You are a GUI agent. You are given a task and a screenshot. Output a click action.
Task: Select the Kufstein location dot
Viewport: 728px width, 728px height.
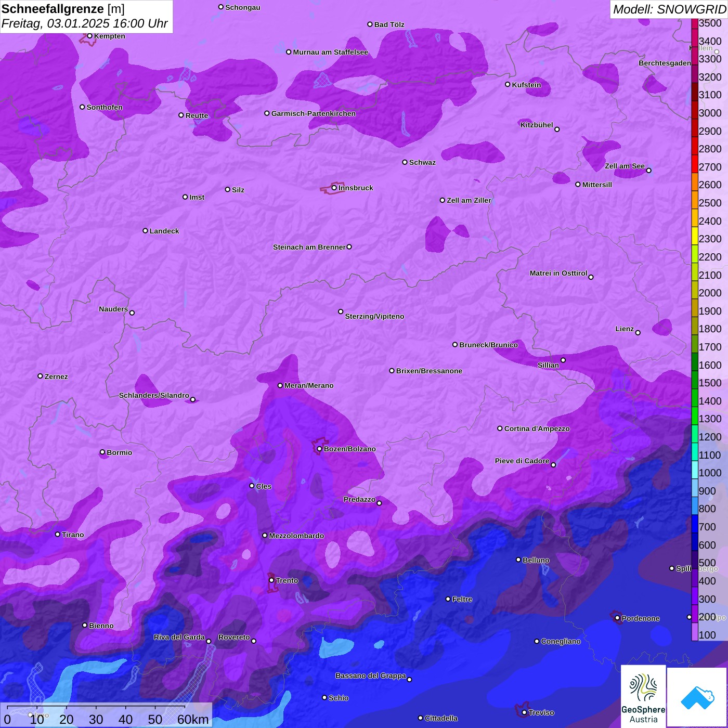point(508,84)
